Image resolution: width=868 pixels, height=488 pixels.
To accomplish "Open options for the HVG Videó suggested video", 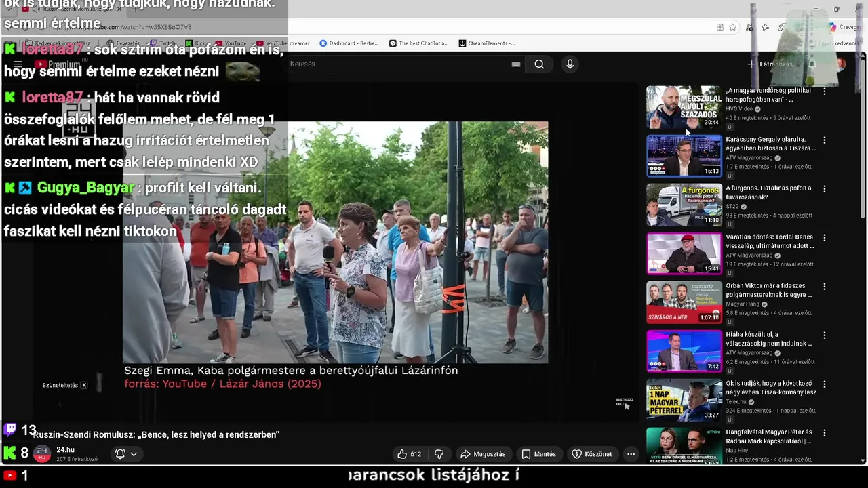I will (x=825, y=91).
